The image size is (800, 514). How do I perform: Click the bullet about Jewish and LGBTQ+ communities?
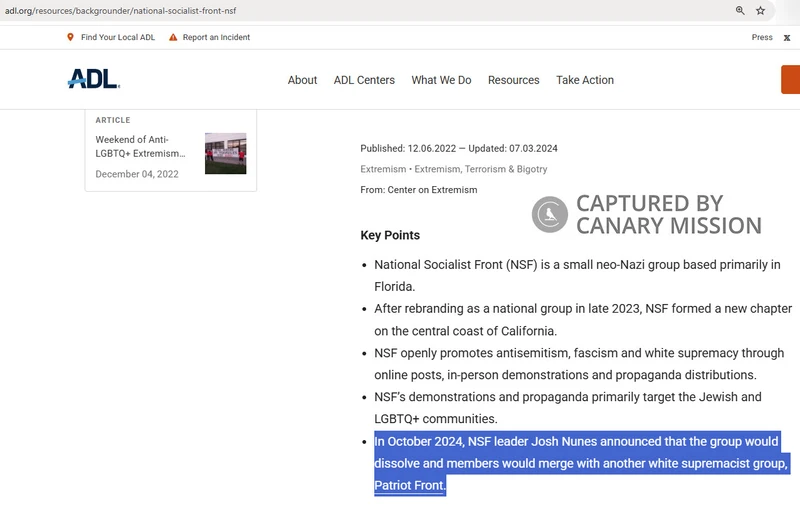coord(567,408)
